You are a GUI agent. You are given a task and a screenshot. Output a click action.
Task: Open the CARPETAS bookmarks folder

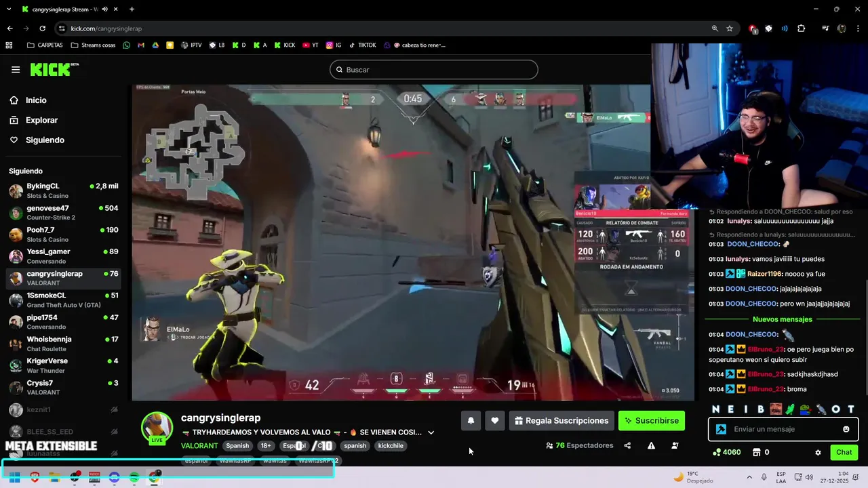pyautogui.click(x=45, y=45)
